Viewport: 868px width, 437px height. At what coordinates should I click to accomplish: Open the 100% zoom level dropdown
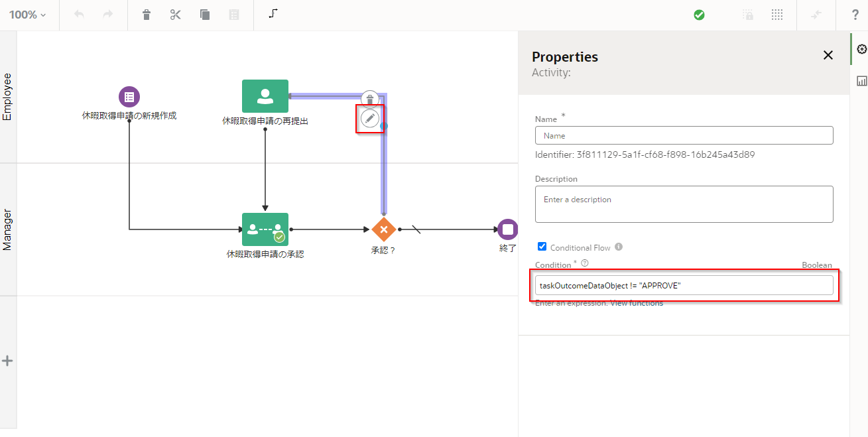click(x=28, y=15)
